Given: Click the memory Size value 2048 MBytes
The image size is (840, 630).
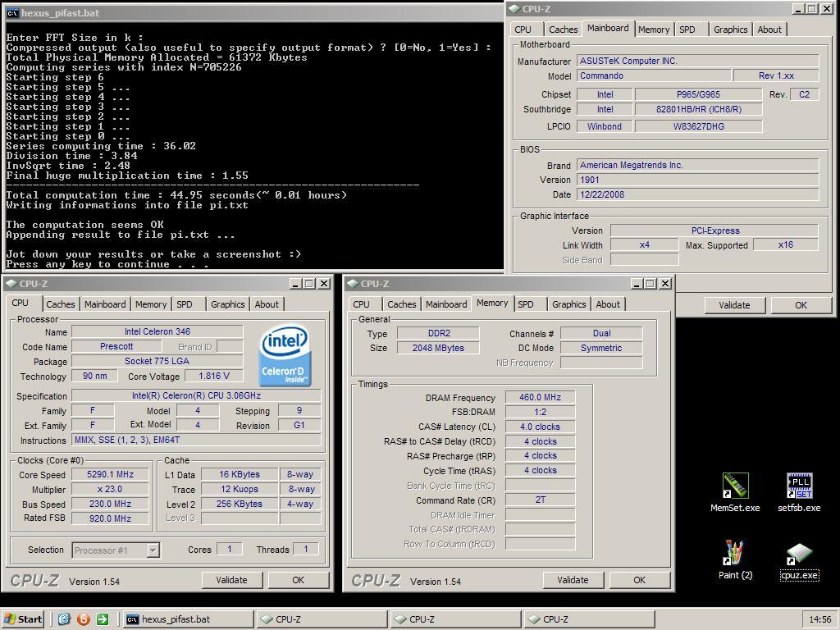Looking at the screenshot, I should point(438,348).
